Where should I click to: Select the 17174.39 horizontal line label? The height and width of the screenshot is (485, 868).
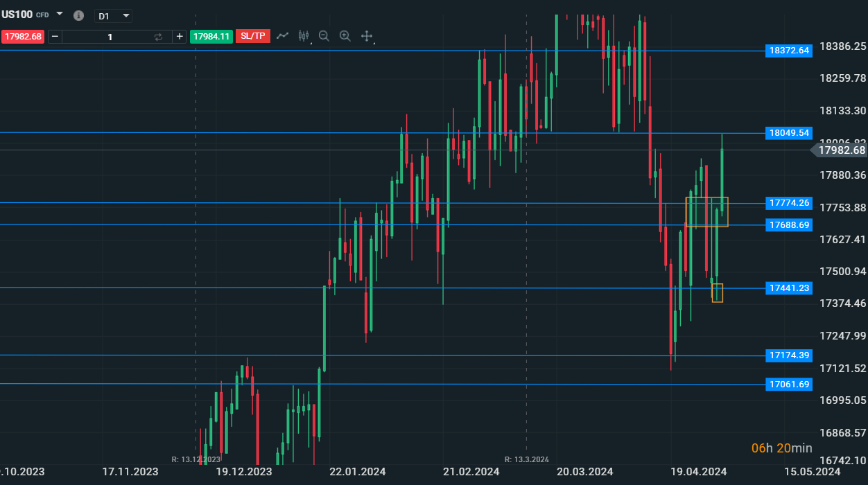(789, 355)
